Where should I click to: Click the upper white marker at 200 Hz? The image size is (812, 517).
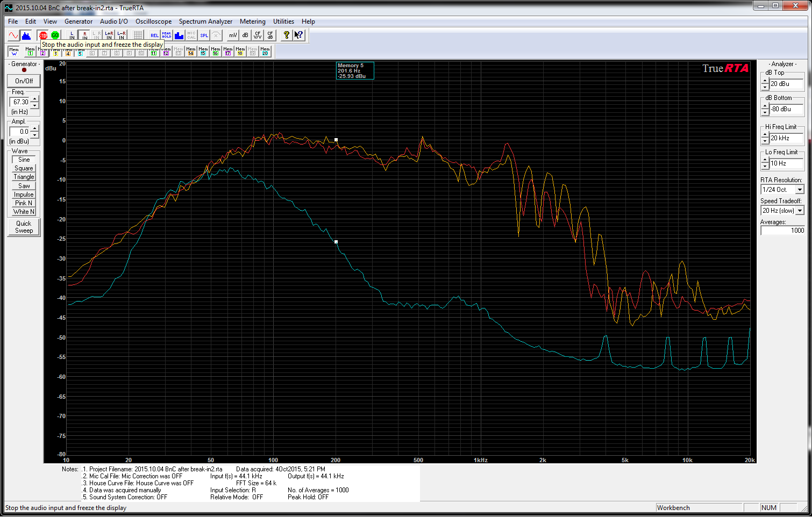pos(336,140)
